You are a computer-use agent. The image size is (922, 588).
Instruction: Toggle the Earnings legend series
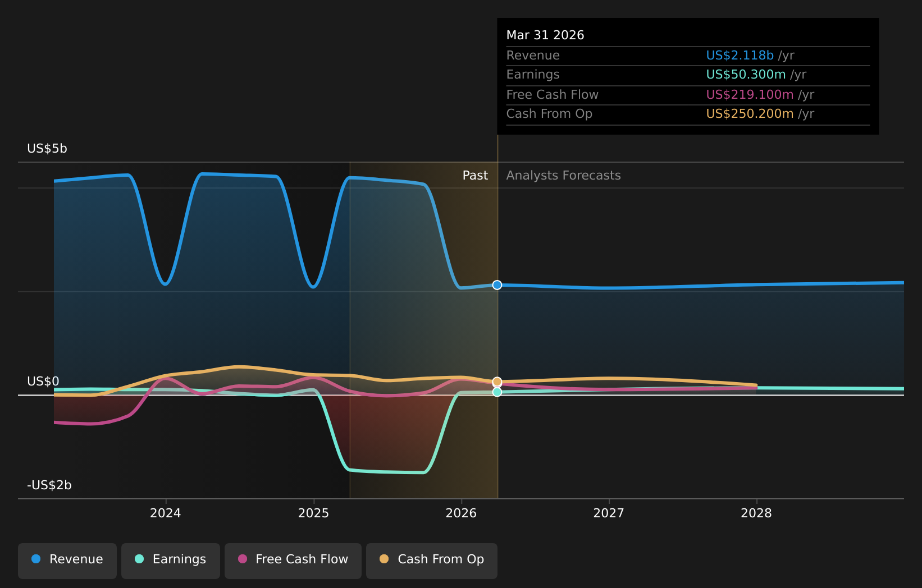171,561
